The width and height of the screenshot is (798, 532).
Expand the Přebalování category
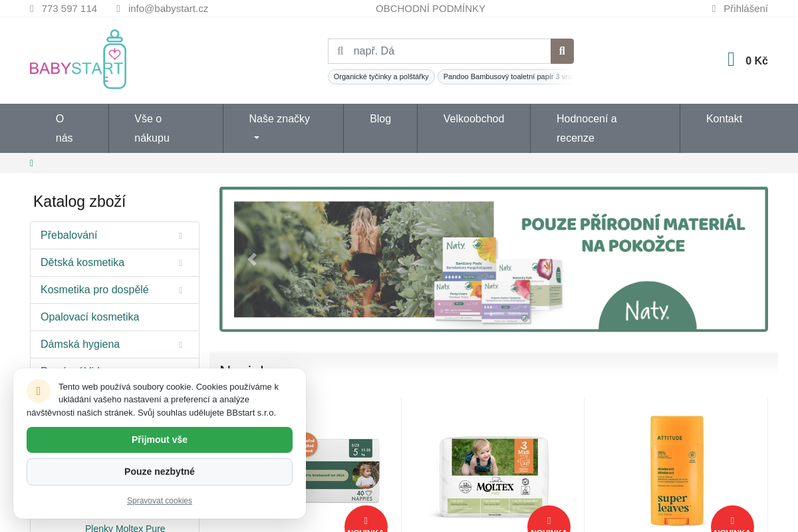(x=180, y=235)
